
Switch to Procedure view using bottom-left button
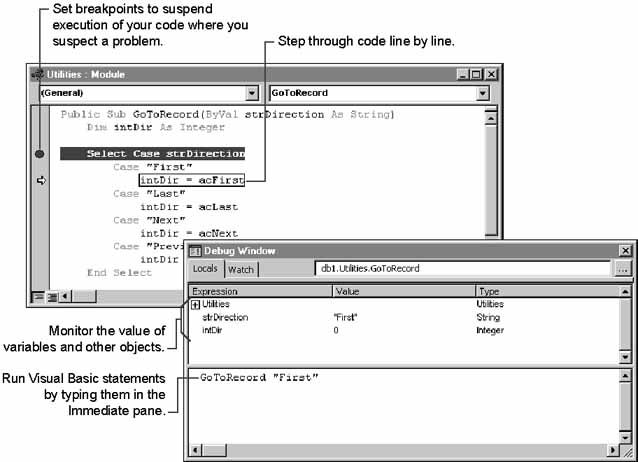tap(38, 296)
